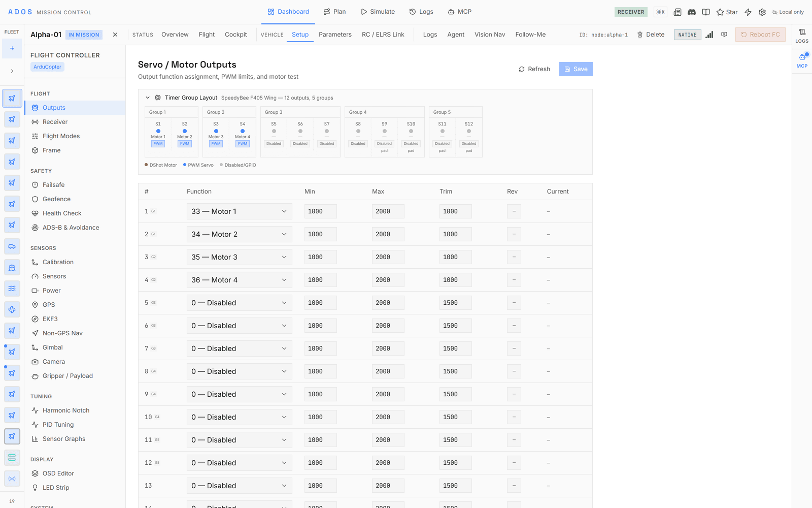Open the RC / ELRS Link tab

[x=383, y=35]
